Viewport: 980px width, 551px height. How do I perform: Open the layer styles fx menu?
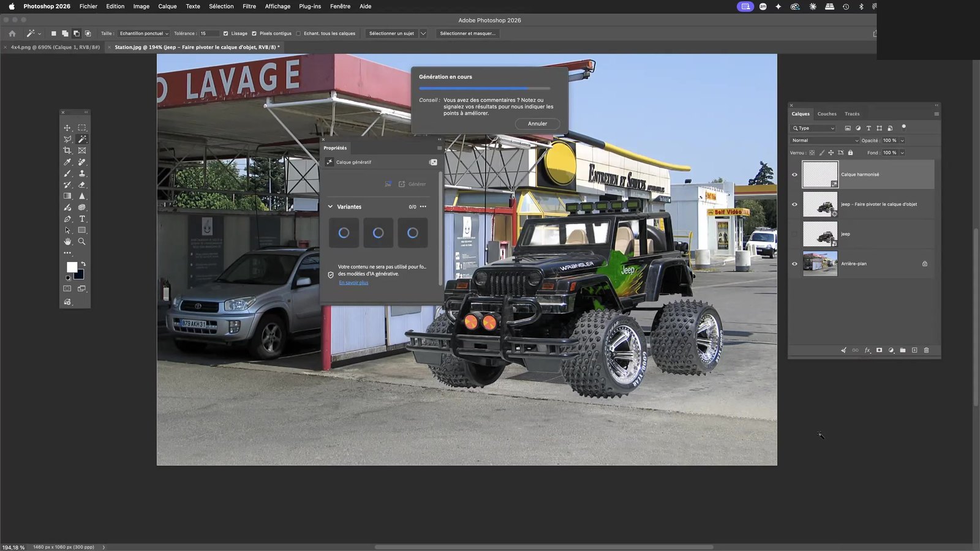pos(867,350)
